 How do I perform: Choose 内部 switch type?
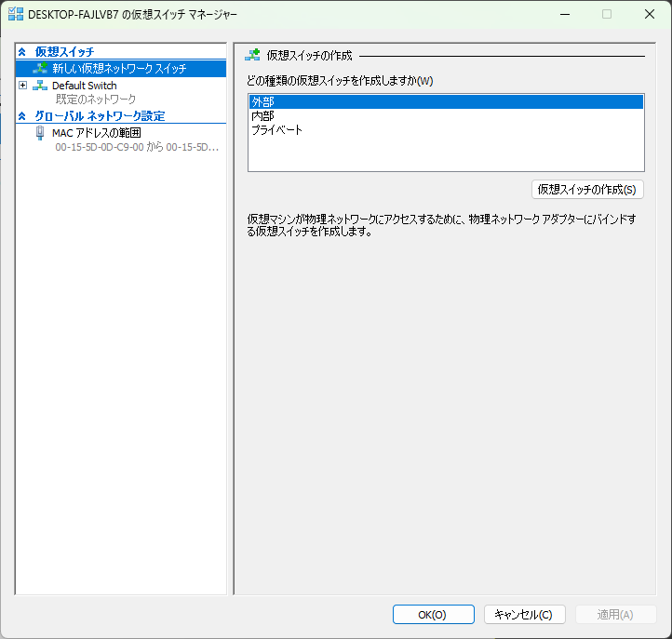click(446, 115)
